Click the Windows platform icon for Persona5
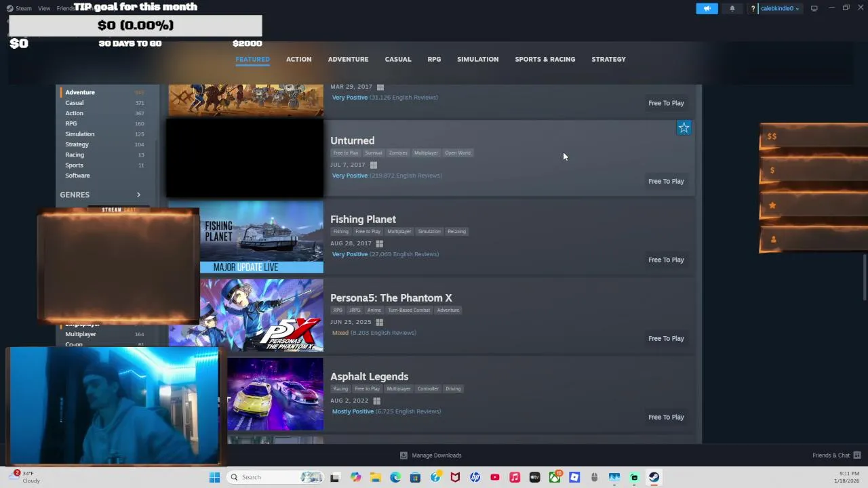Viewport: 868px width, 488px height. pos(380,322)
